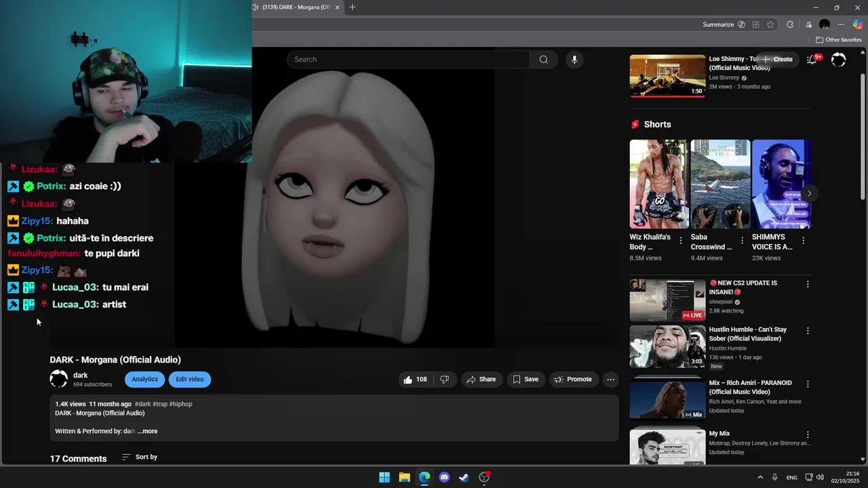Open the YouTube account avatar menu

click(839, 60)
